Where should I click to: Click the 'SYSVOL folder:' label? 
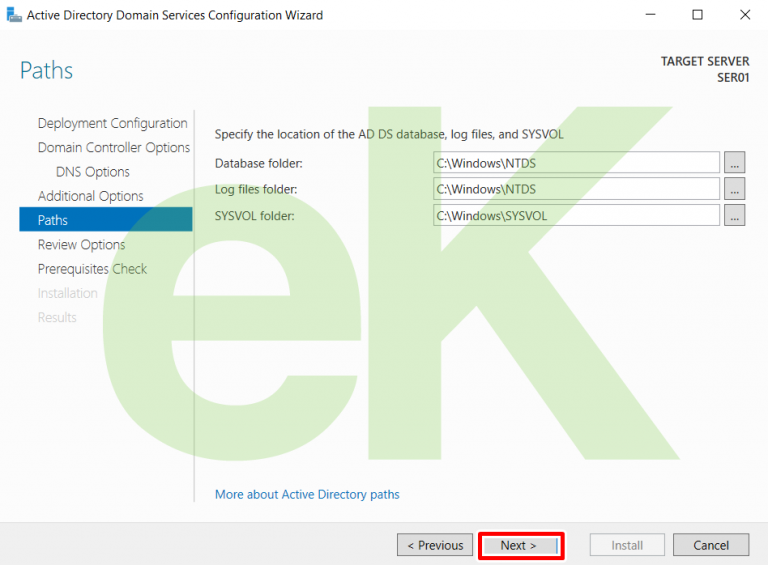[x=255, y=216]
